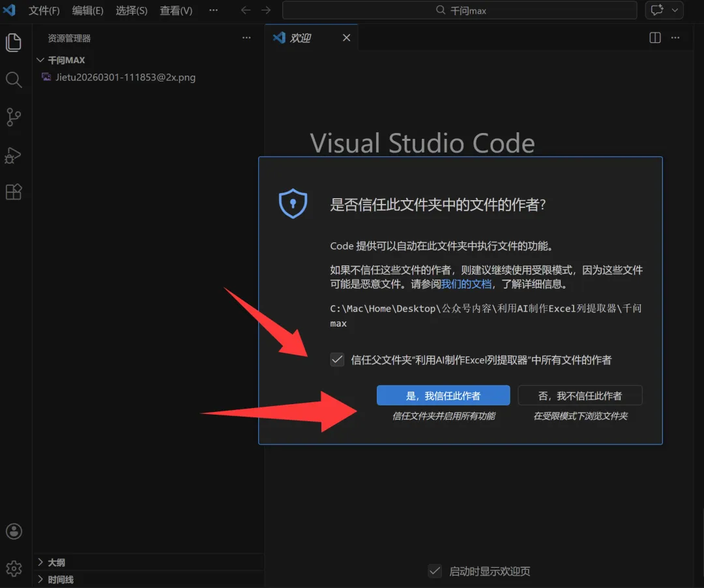Click the 千问max command center search box
Screen dimensions: 704x588
pyautogui.click(x=460, y=10)
